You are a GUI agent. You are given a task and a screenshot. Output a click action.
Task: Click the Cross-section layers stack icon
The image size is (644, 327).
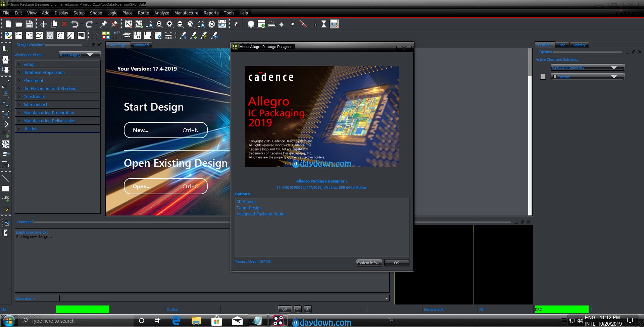click(127, 35)
